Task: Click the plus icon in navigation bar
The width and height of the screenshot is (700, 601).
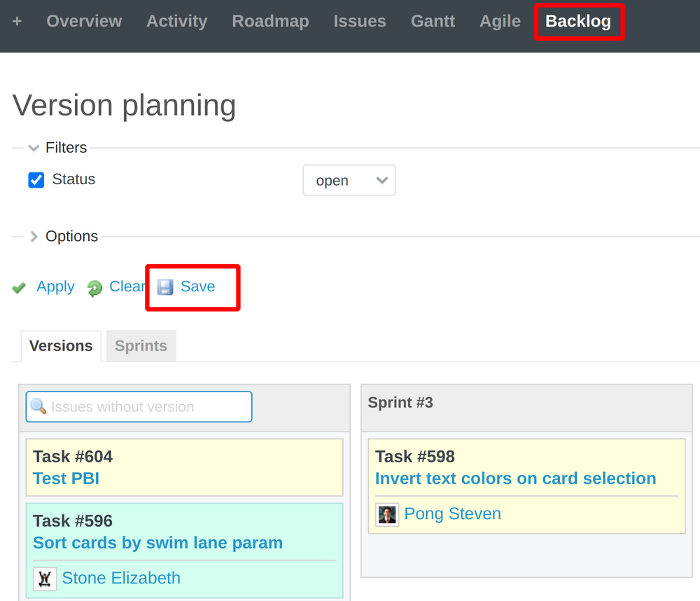Action: (17, 22)
